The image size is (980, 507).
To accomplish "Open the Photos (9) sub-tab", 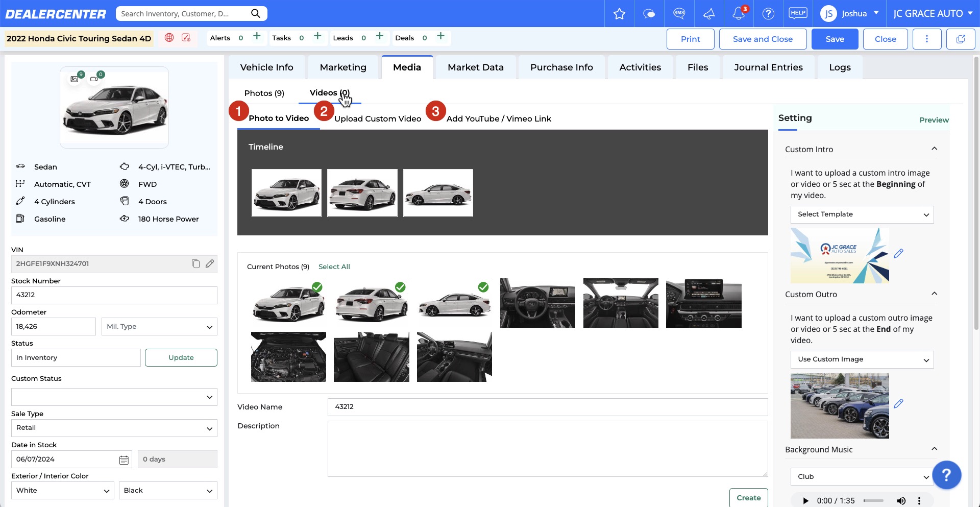I will [264, 93].
